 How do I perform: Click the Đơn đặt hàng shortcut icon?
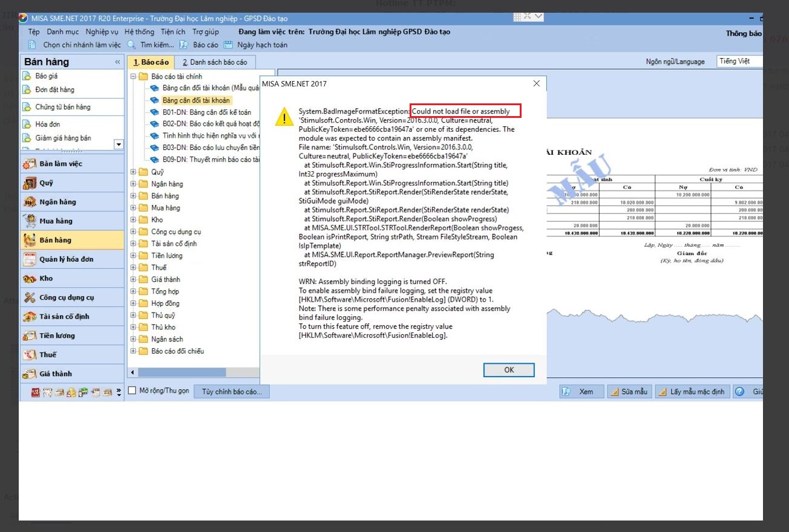[26, 89]
